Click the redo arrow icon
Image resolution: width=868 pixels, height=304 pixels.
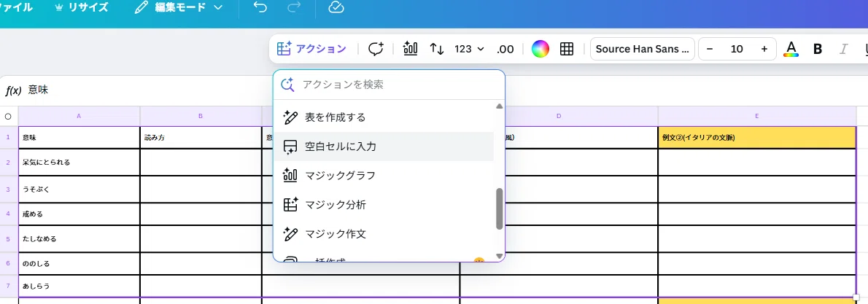(295, 7)
